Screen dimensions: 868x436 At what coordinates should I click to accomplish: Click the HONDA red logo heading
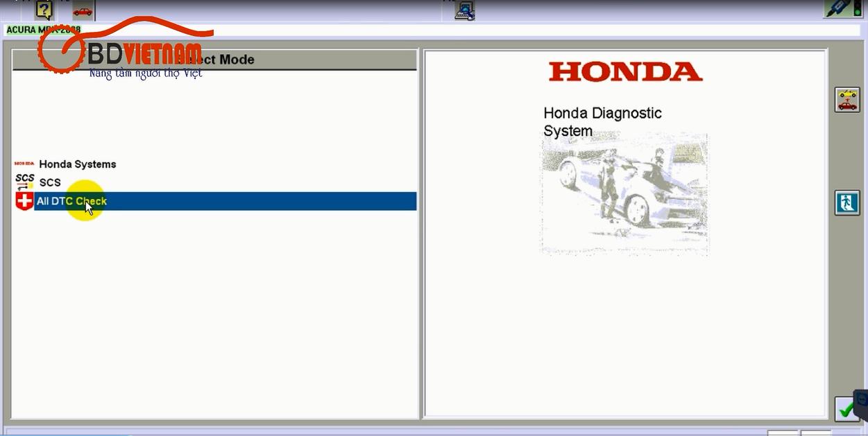(626, 71)
